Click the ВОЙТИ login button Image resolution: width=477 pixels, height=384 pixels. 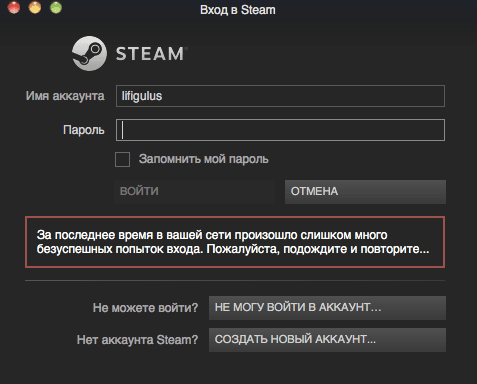click(x=194, y=192)
